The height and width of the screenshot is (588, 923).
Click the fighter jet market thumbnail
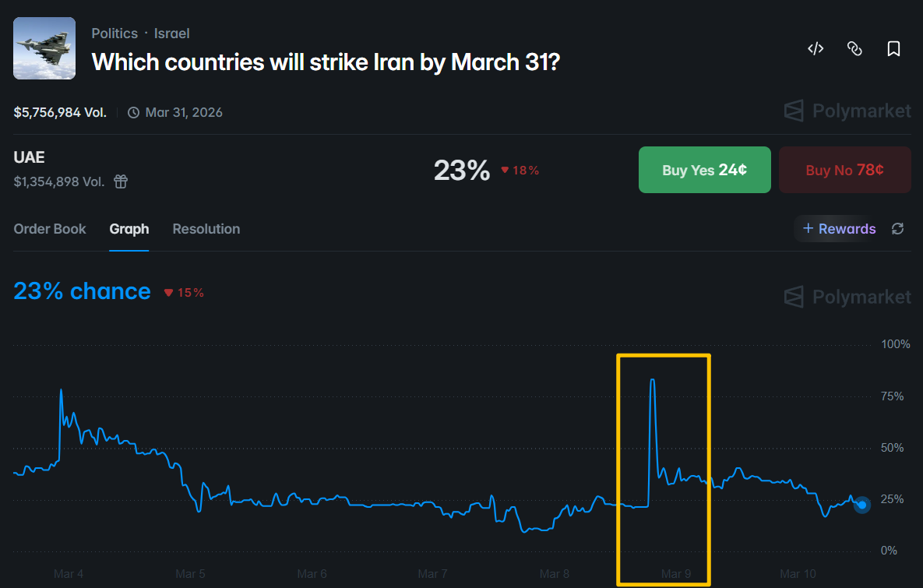click(44, 48)
